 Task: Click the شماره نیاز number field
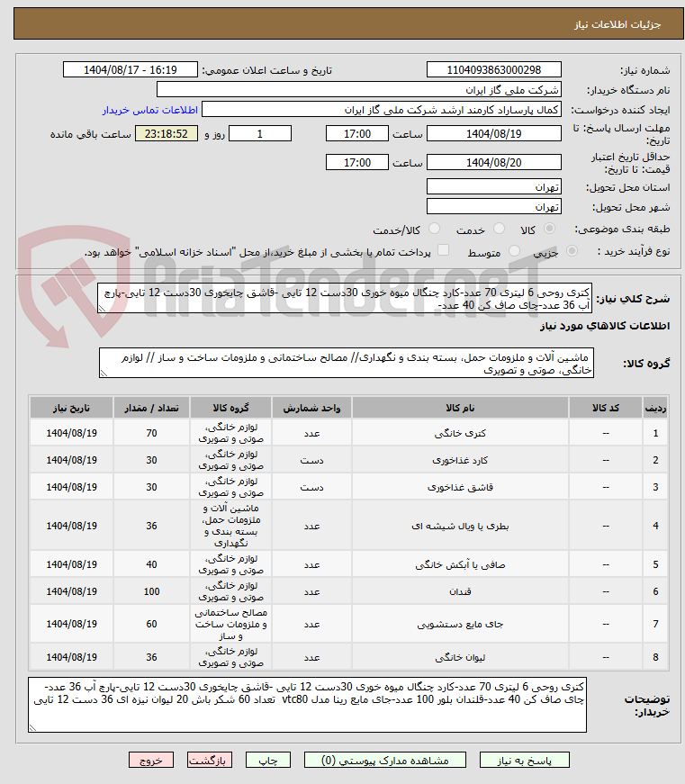(x=494, y=69)
